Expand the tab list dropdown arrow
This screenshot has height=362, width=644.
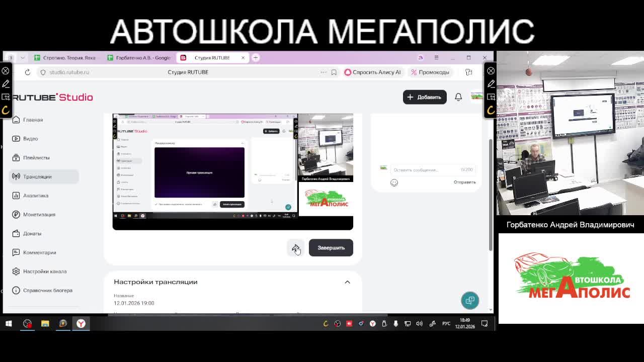click(x=23, y=58)
